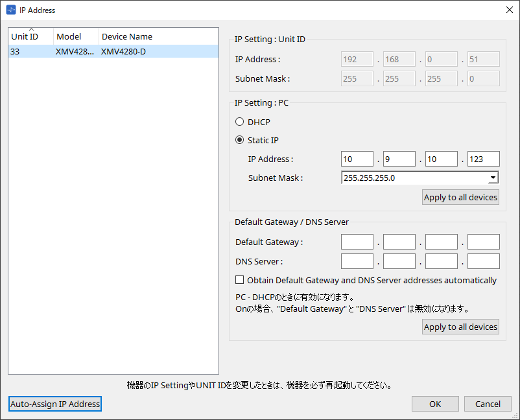Click Apply to all devices under IP Setting: PC

click(x=460, y=197)
